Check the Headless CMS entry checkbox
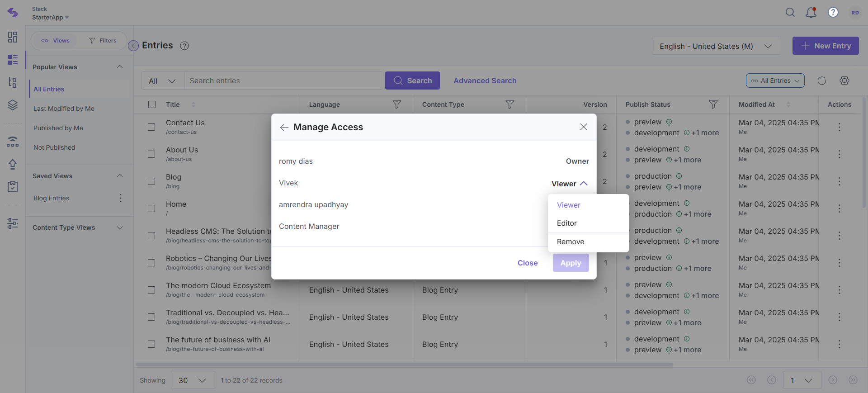This screenshot has width=868, height=393. pyautogui.click(x=151, y=236)
